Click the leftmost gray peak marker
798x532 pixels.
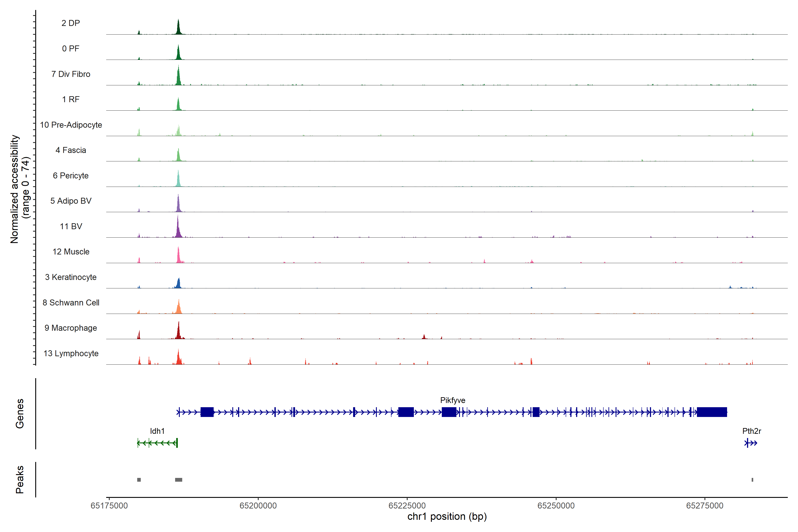[x=139, y=480]
